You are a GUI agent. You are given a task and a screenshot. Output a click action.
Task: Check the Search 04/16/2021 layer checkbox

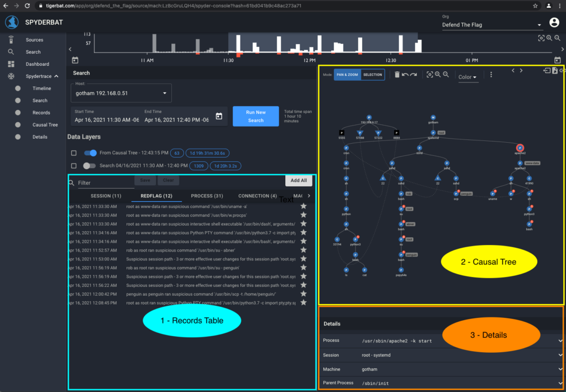[74, 166]
